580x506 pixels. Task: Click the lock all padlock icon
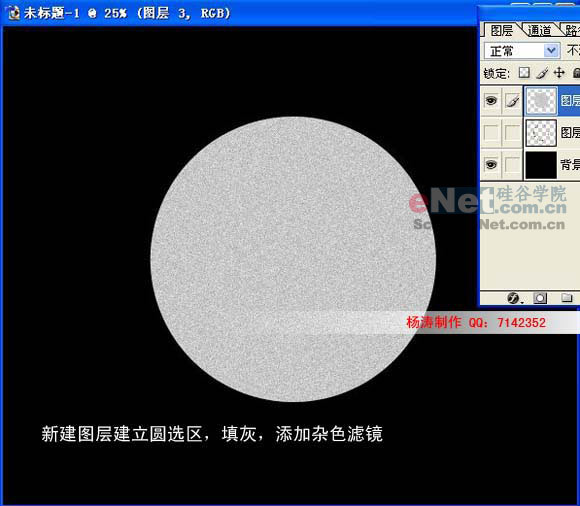576,72
